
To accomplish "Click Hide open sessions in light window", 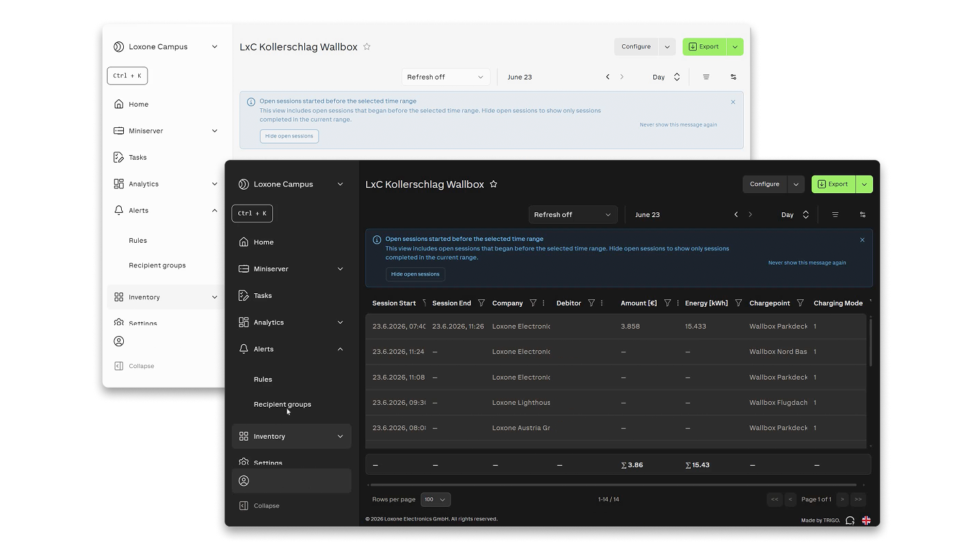I will point(289,136).
